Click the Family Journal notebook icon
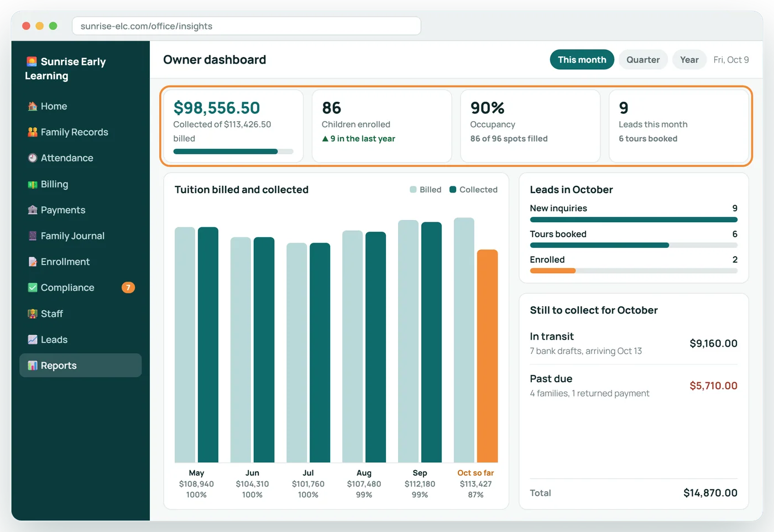This screenshot has height=532, width=774. coord(33,236)
